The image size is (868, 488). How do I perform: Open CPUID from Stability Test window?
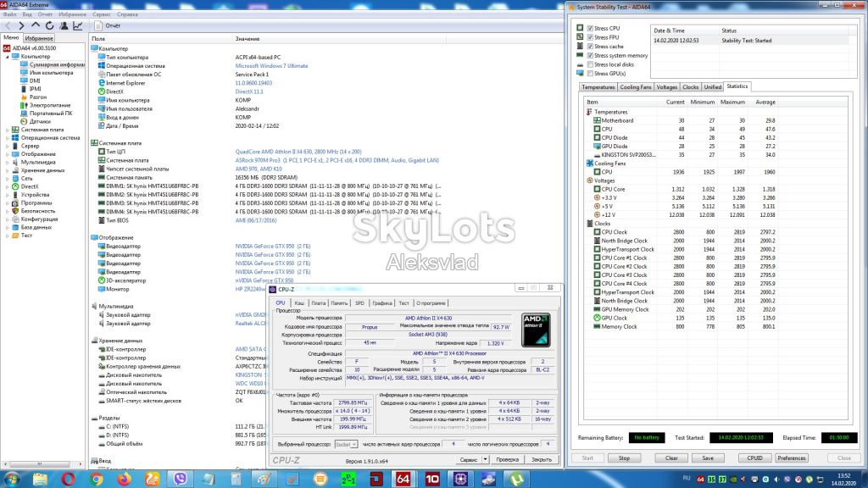coord(754,458)
